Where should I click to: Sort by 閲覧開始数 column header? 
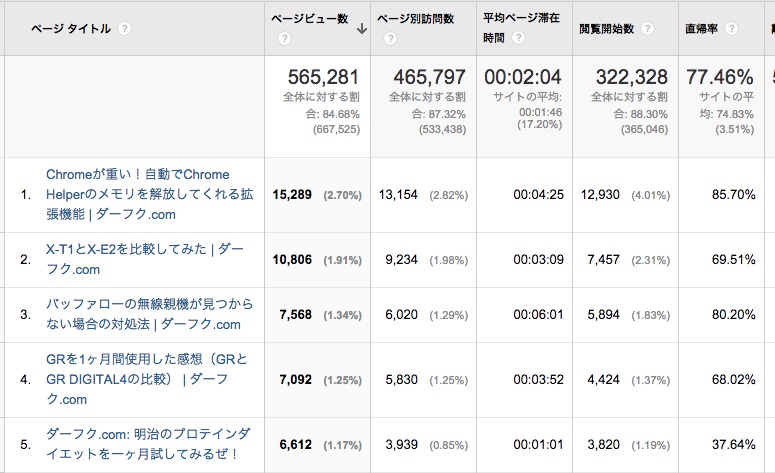click(x=607, y=29)
